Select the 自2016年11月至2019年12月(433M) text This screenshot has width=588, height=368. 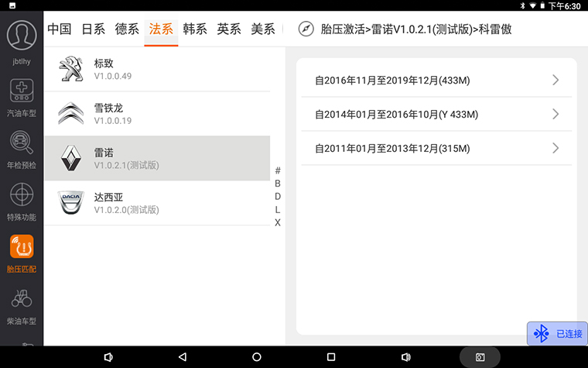[x=392, y=81]
